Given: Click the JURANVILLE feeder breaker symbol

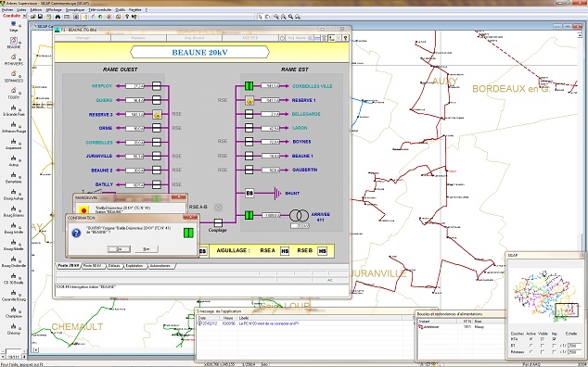Looking at the screenshot, I should click(157, 156).
